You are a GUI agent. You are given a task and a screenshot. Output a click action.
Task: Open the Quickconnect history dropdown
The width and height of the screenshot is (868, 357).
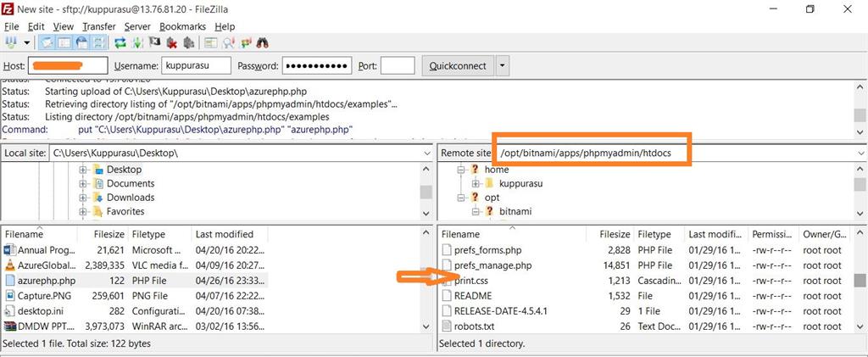click(502, 66)
